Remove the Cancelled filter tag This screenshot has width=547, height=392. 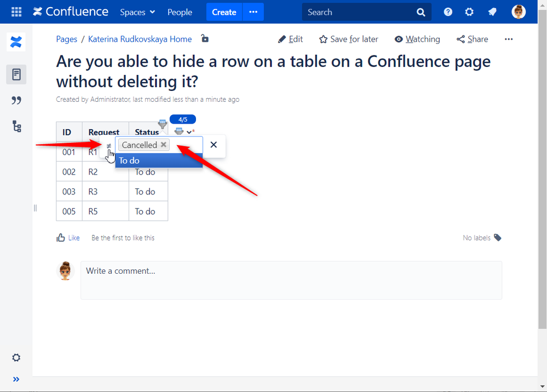(163, 145)
